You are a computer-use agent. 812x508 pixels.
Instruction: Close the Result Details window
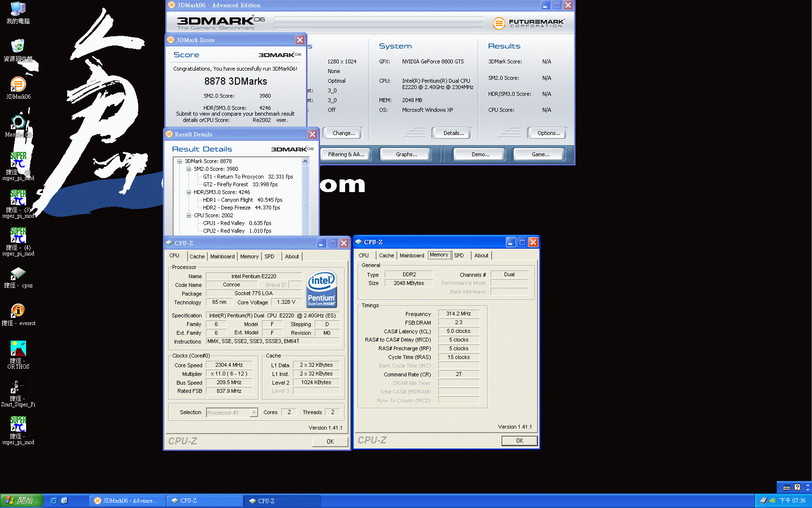tap(312, 134)
